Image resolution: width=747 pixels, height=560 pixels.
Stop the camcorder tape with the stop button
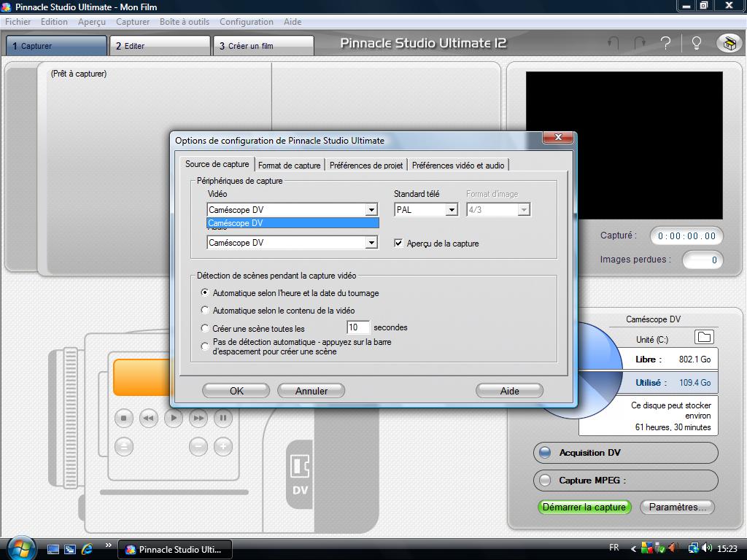[124, 418]
